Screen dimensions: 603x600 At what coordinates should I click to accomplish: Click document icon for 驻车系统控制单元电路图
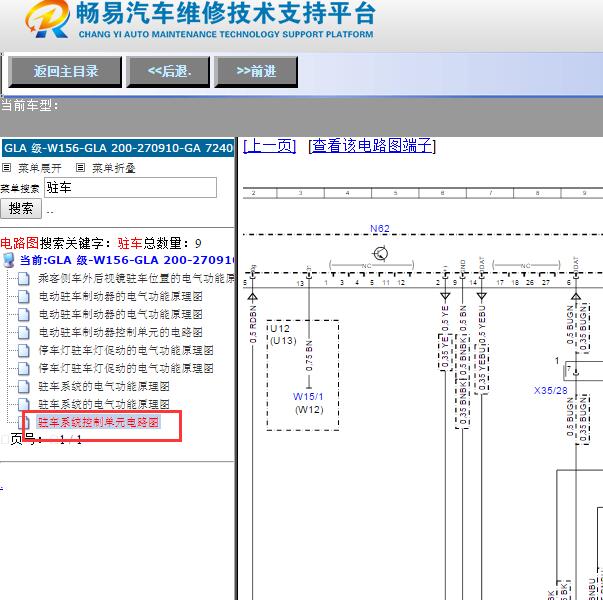(x=23, y=422)
